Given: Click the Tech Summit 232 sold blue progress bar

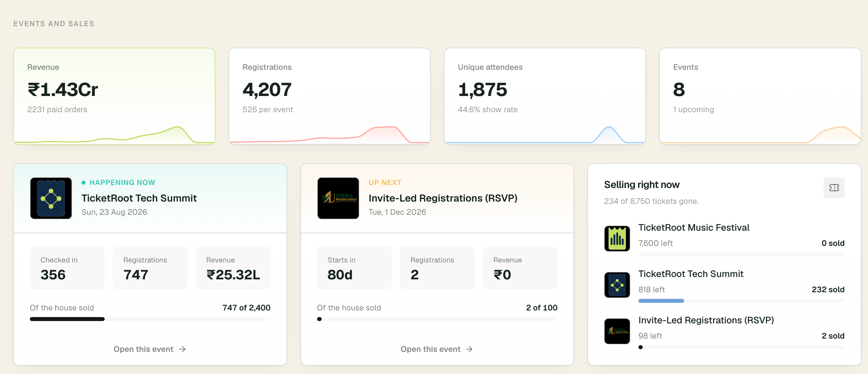Looking at the screenshot, I should [x=741, y=301].
